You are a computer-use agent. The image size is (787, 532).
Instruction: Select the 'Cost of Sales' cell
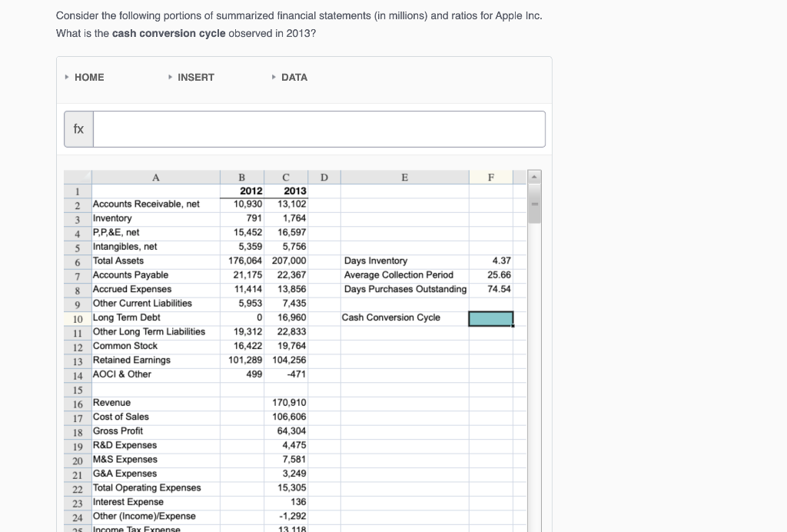[x=155, y=417]
